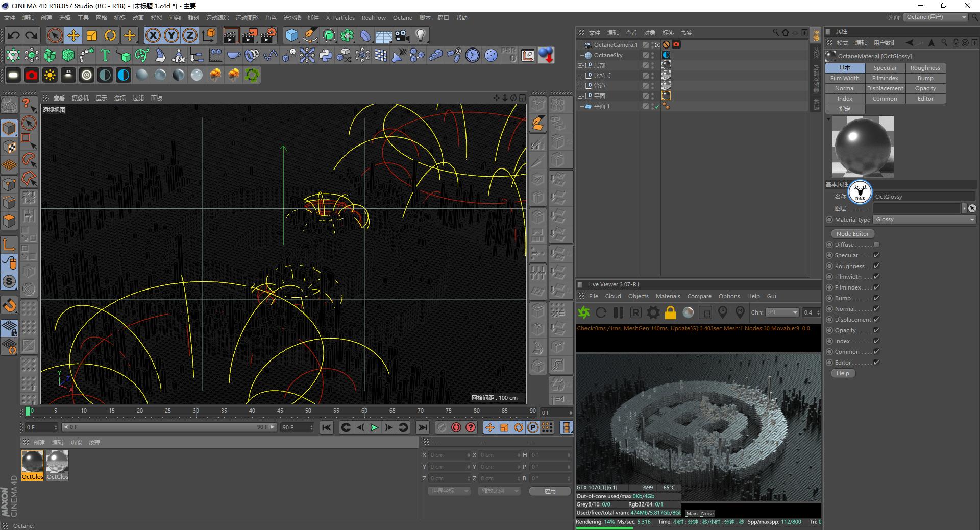Toggle the Live Viewer lock icon
This screenshot has height=530, width=980.
(x=670, y=312)
